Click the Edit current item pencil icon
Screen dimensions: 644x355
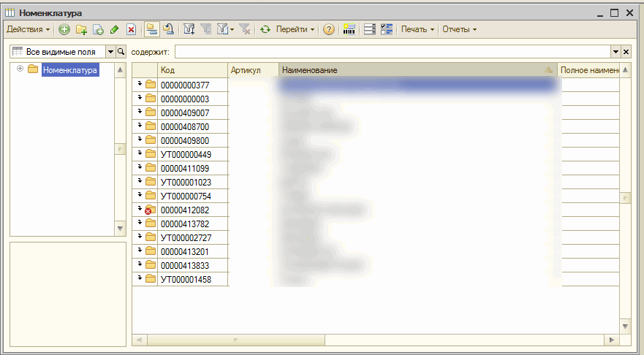[114, 30]
